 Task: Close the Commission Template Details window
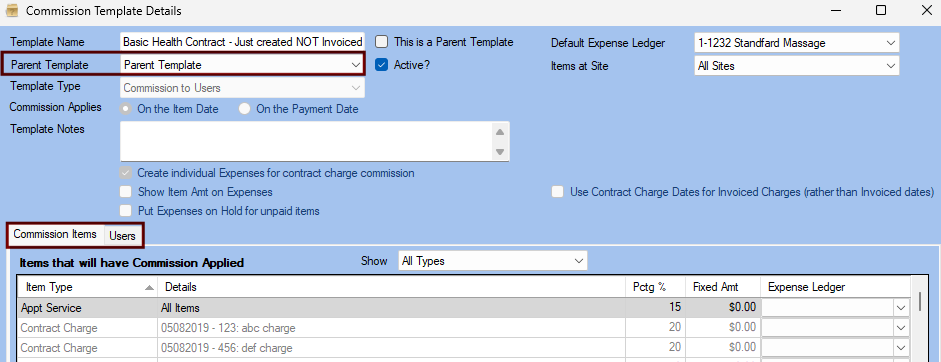click(x=927, y=10)
